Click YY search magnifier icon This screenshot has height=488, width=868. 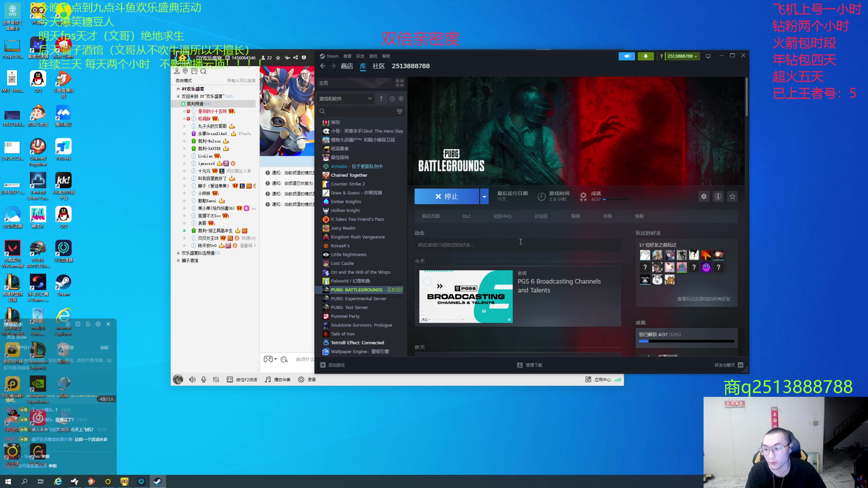pos(203,71)
